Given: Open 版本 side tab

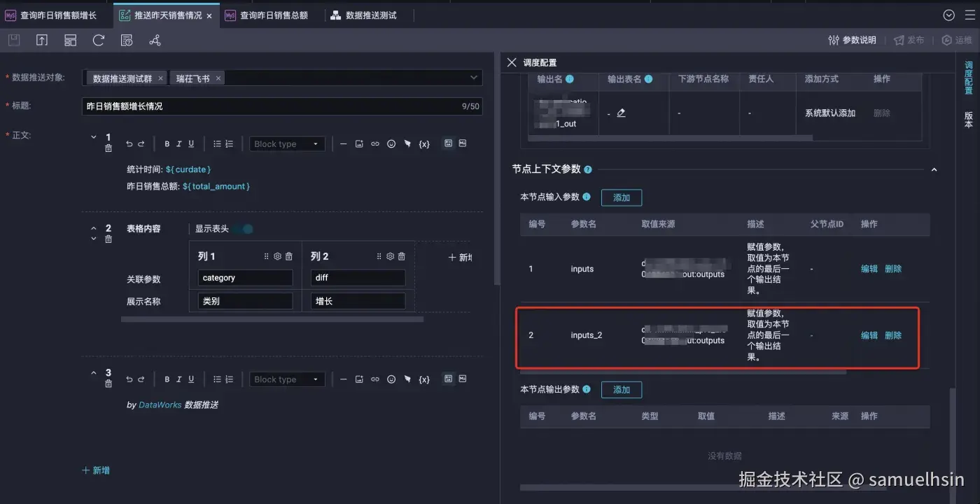Looking at the screenshot, I should (x=969, y=120).
